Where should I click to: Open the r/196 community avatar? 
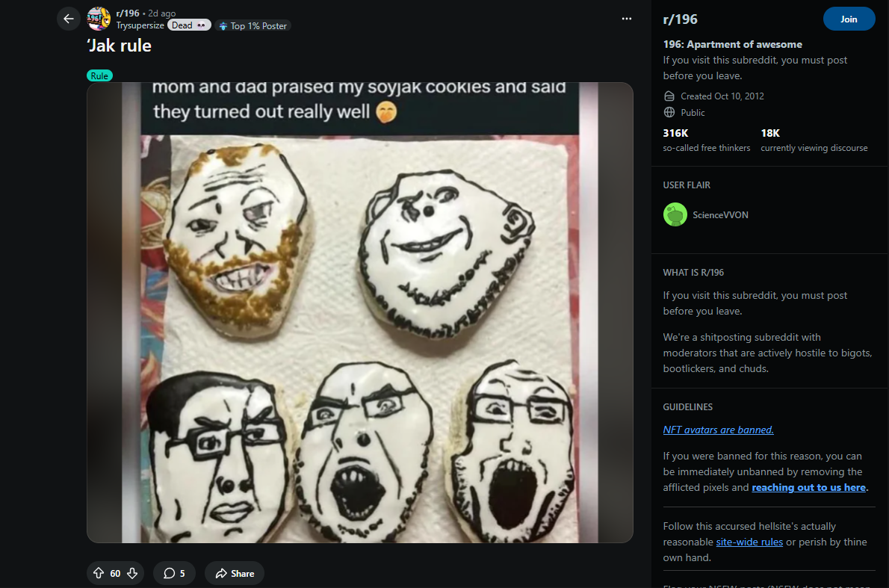[x=99, y=19]
